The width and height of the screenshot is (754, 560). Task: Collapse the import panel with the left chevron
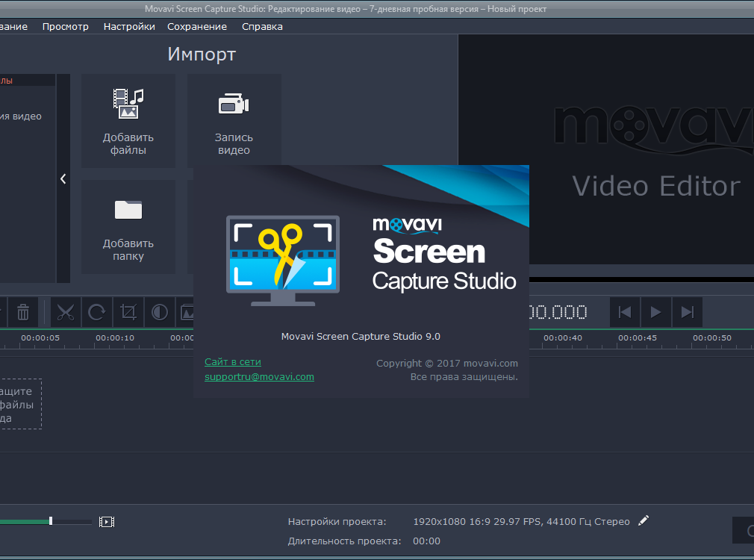click(63, 178)
